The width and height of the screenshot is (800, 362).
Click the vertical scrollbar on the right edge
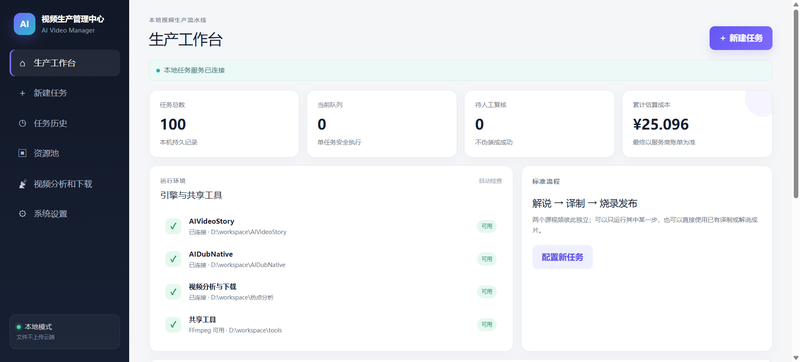[795, 104]
